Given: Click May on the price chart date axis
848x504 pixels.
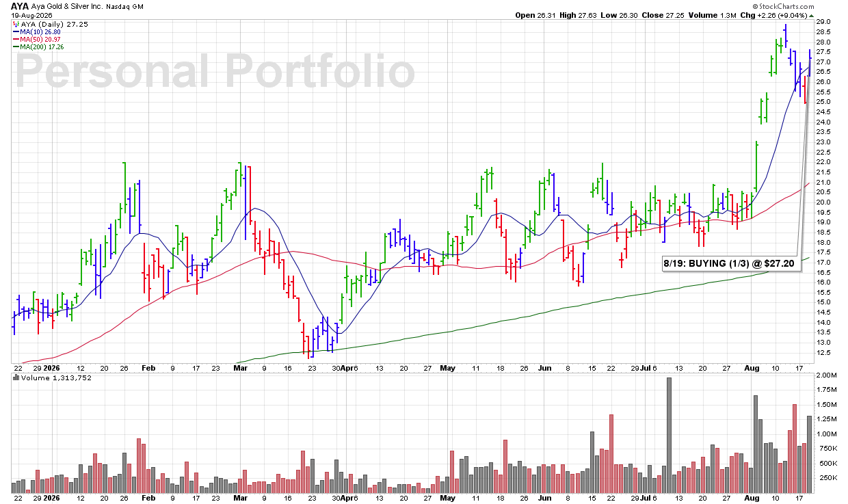Looking at the screenshot, I should pyautogui.click(x=447, y=368).
